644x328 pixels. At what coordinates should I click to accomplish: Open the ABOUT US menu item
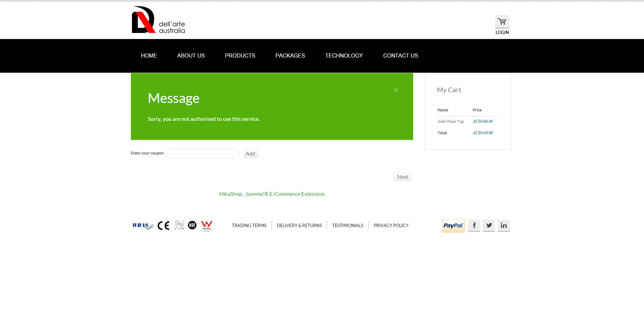191,56
